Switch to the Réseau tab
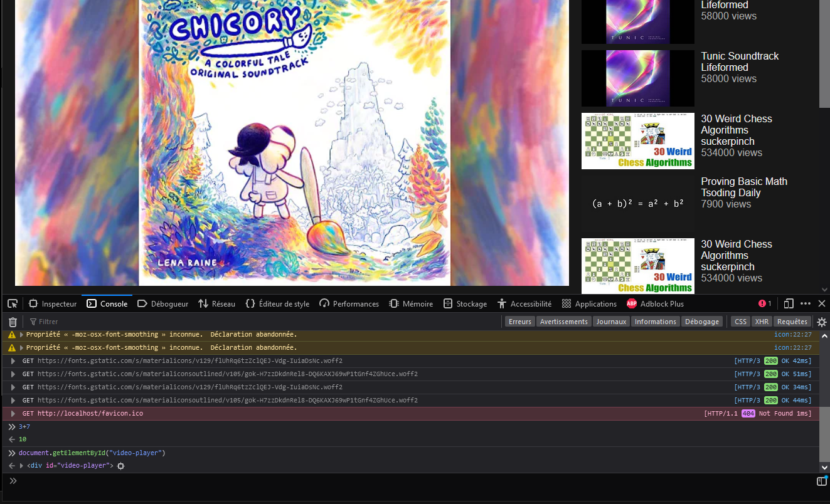 coord(216,303)
